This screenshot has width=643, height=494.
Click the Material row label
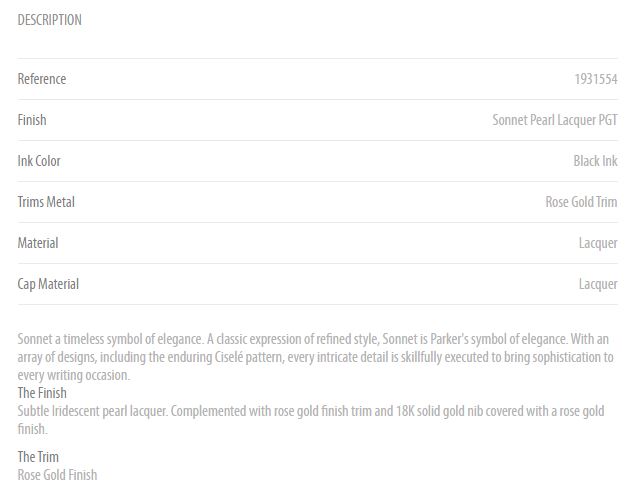[x=38, y=243]
